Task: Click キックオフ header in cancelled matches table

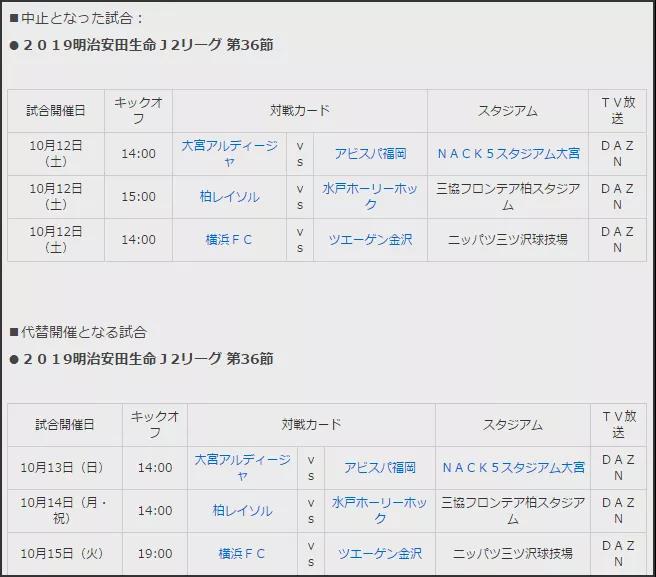Action: click(138, 111)
